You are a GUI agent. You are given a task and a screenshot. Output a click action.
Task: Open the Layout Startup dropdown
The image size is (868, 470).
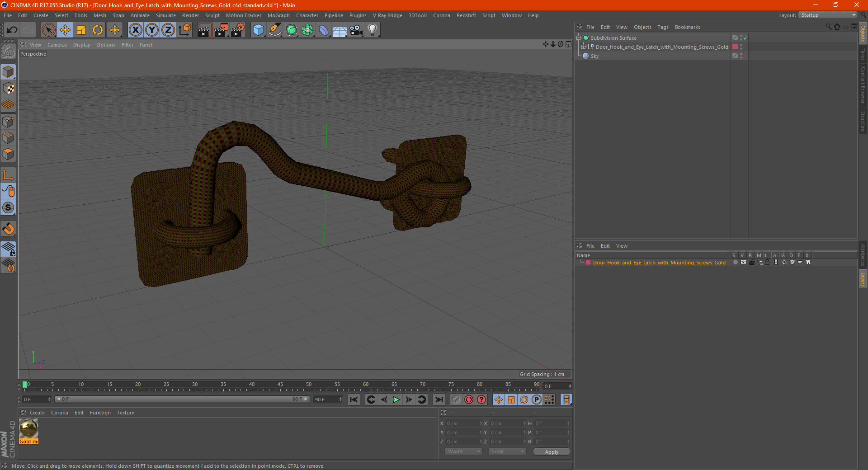[x=828, y=15]
